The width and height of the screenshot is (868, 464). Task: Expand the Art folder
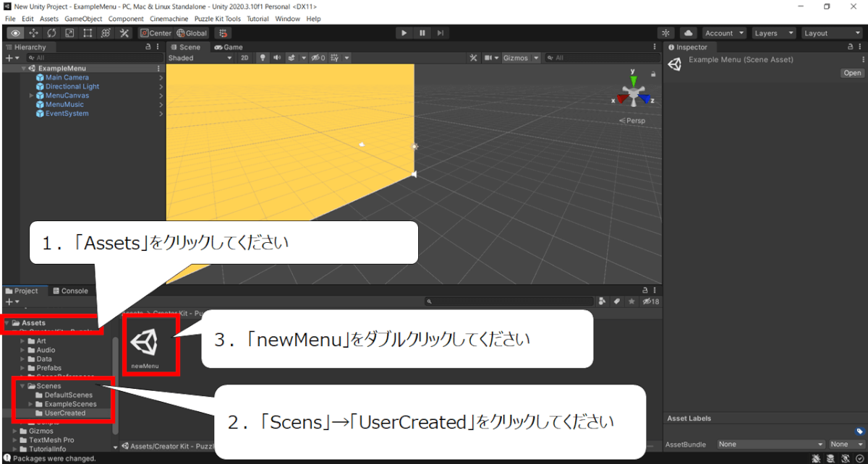point(23,340)
